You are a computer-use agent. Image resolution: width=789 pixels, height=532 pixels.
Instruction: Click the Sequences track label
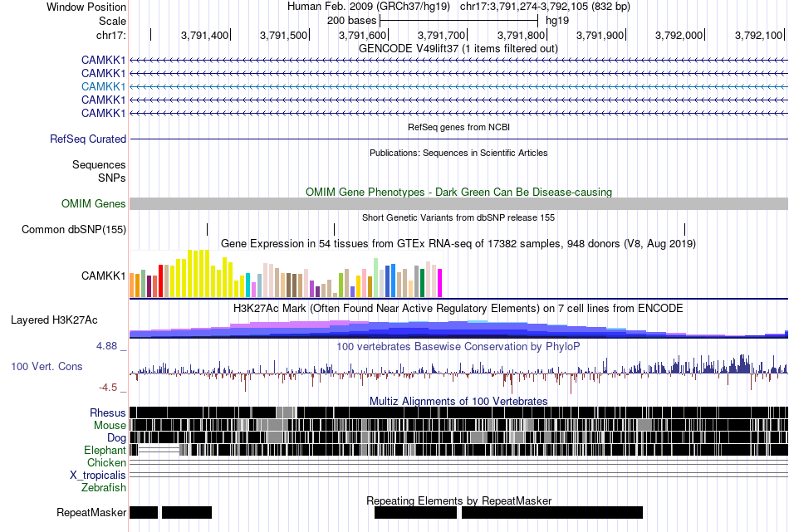[x=99, y=165]
